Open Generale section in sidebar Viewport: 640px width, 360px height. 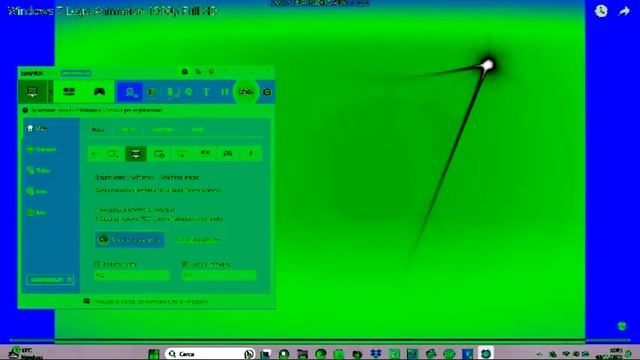click(x=42, y=149)
